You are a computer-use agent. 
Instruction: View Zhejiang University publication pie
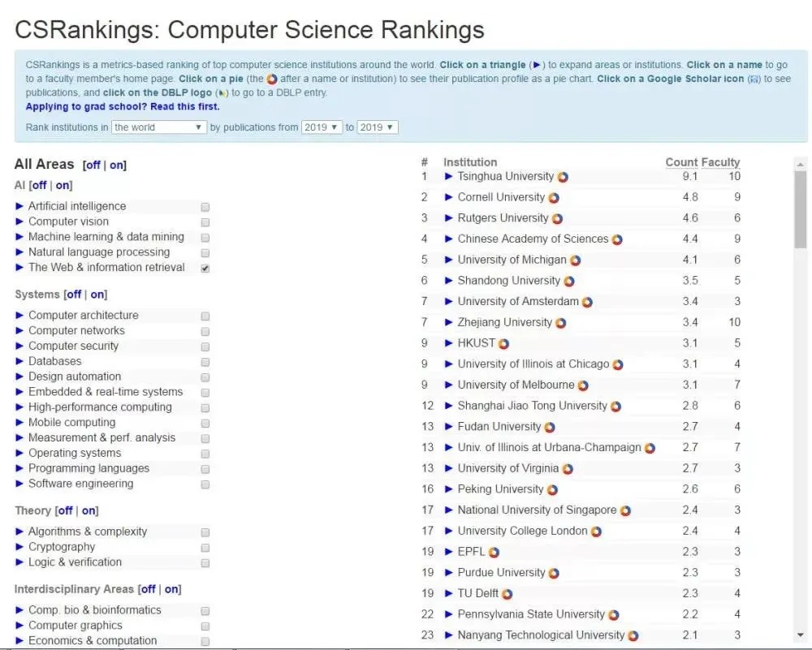coord(560,323)
